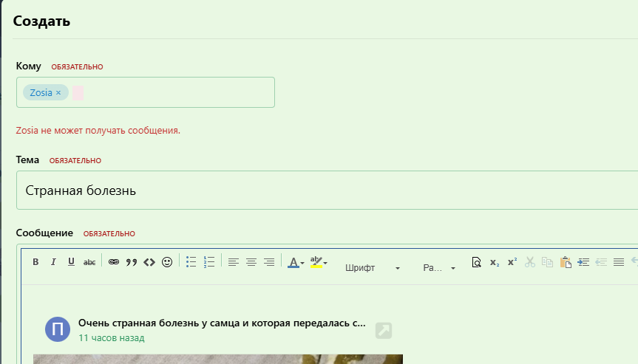Align text to the left

click(x=233, y=262)
